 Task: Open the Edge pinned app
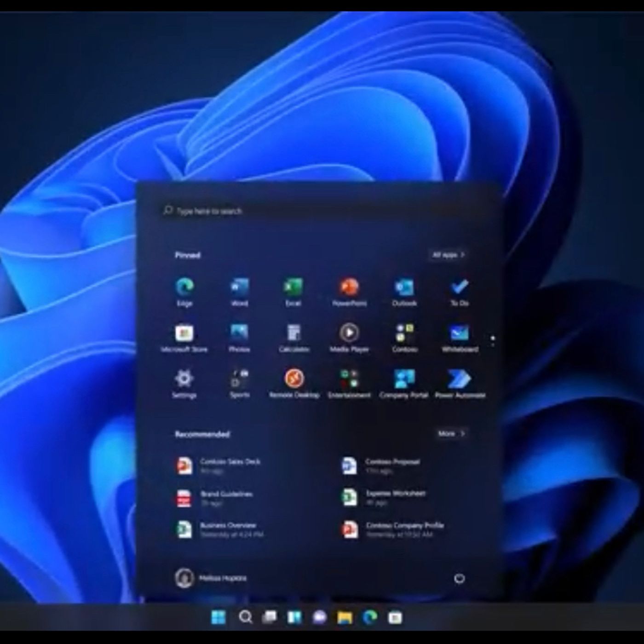click(184, 292)
